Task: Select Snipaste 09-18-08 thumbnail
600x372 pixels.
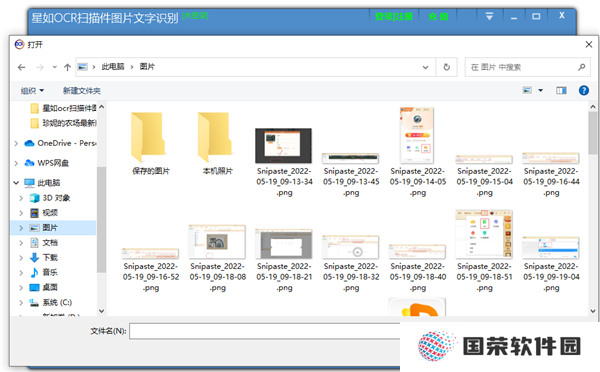Action: [217, 242]
